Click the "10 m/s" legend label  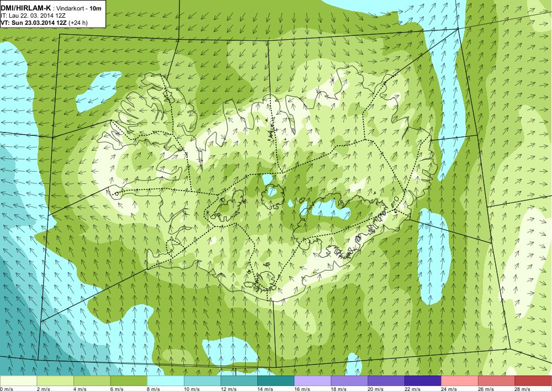coord(192,389)
